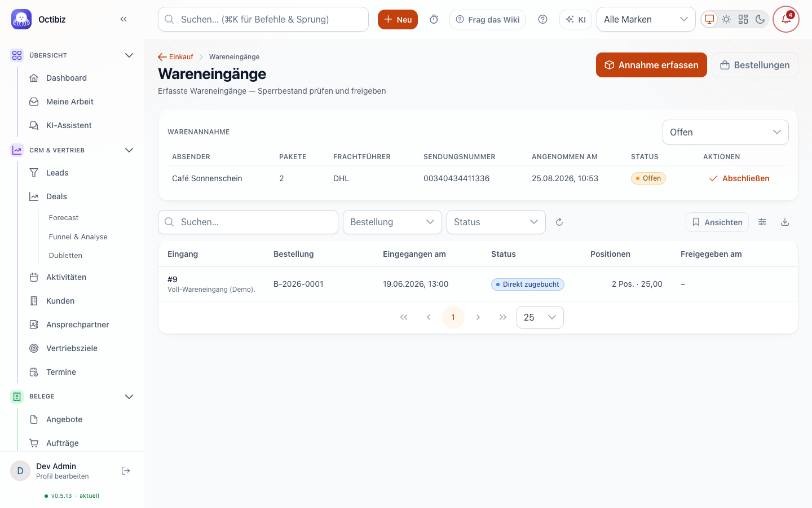Viewport: 812px width, 508px height.
Task: Go to first page of pagination
Action: 404,317
